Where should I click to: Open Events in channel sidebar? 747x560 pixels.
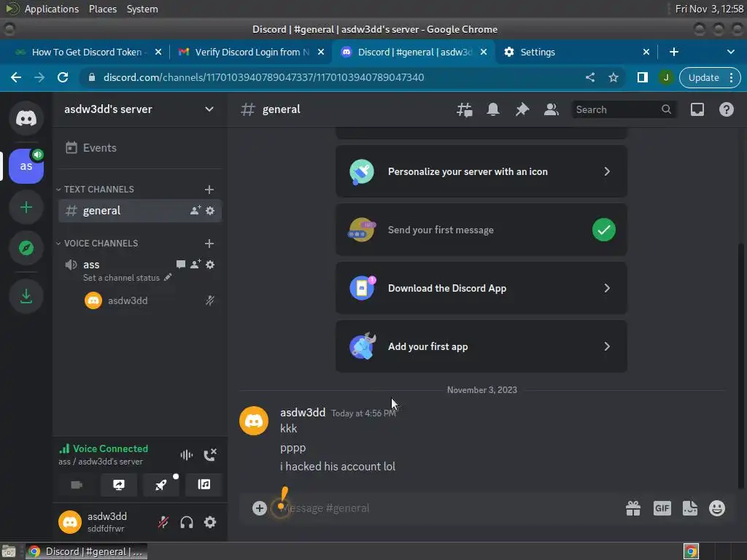coord(140,147)
